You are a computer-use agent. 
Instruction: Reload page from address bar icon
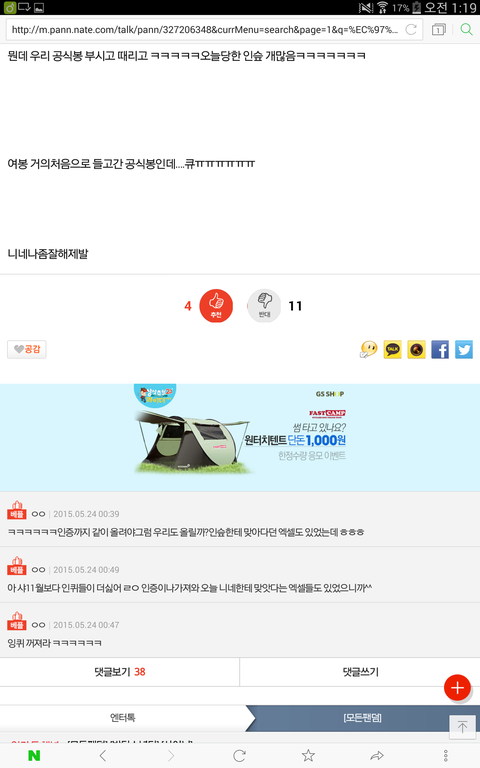(x=411, y=30)
